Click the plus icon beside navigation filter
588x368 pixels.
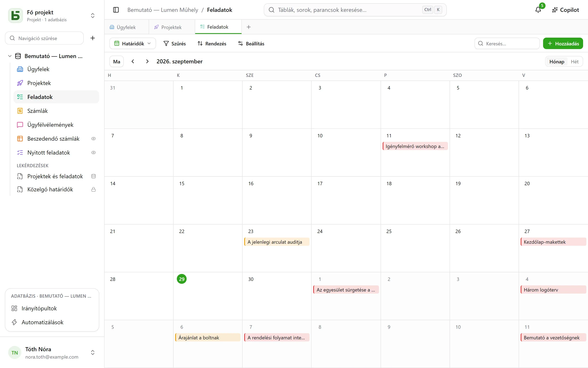click(x=92, y=38)
